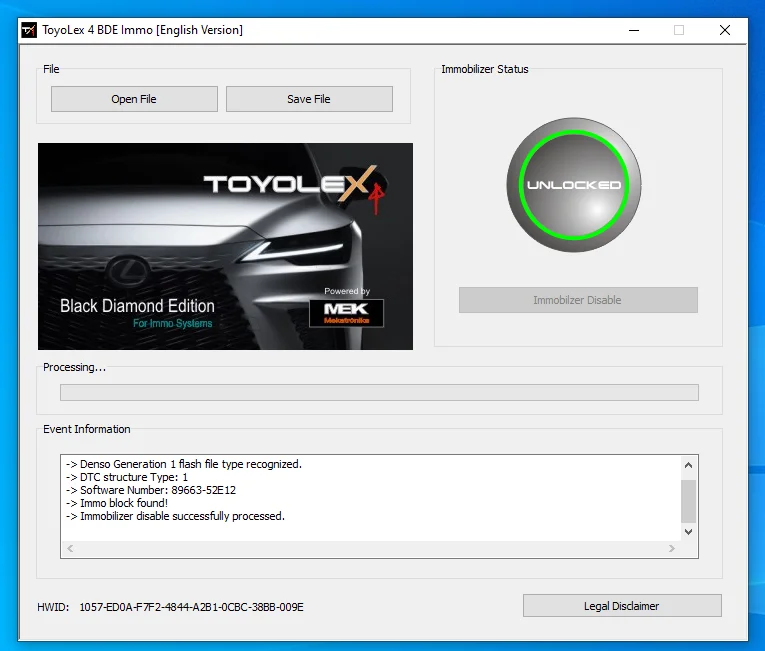Click the MEK Mekatrônika logo

(346, 313)
